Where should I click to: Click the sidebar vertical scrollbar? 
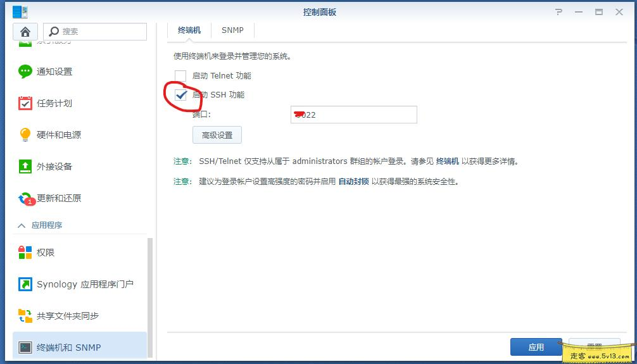pos(150,297)
